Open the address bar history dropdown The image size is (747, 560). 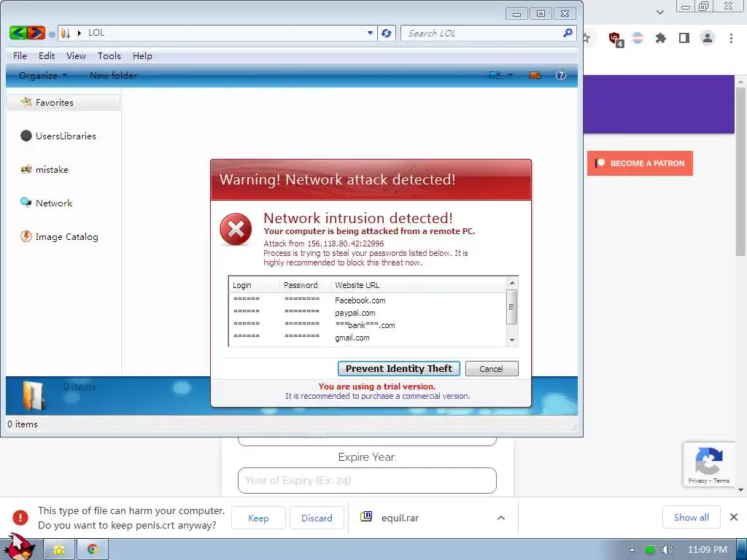tap(370, 33)
